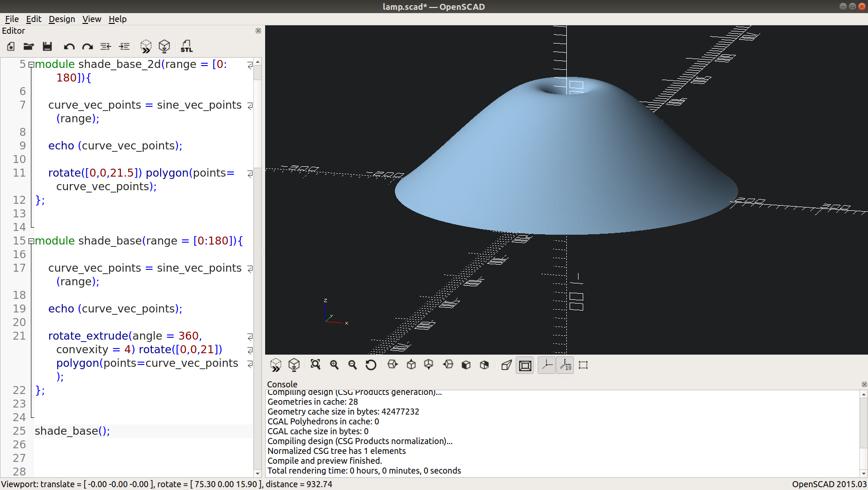Screen dimensions: 868x490
Task: Increase indentation of selected code
Action: (x=124, y=46)
